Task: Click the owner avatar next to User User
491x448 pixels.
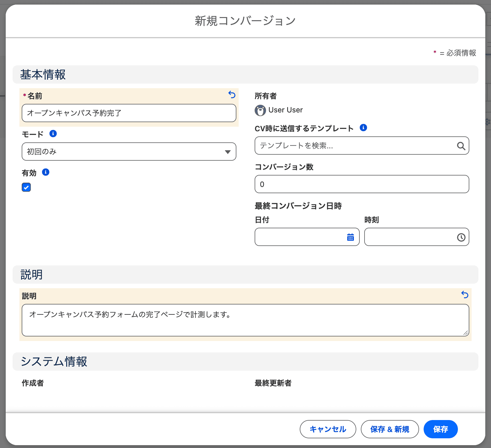Action: click(260, 110)
